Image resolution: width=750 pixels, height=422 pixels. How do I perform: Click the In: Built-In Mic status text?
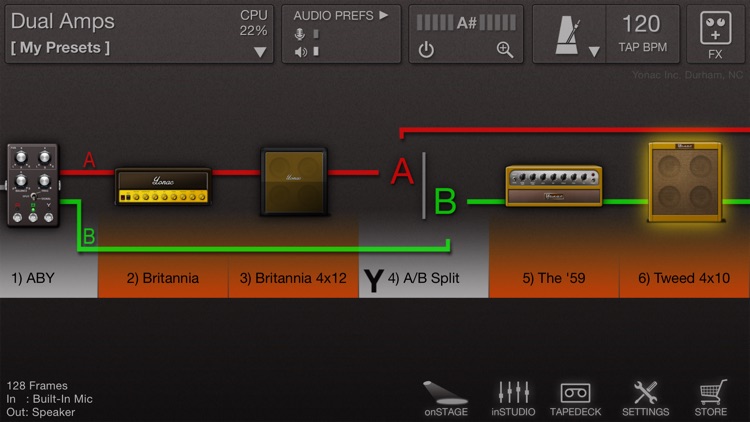[49, 399]
